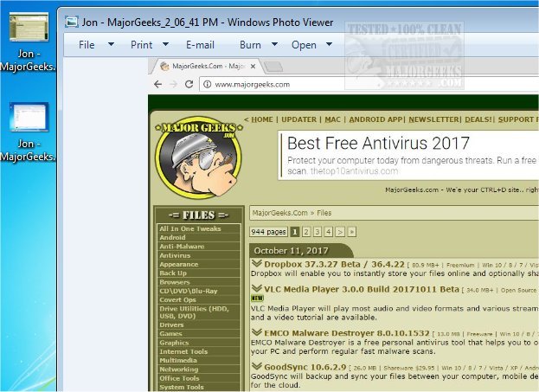Open the UPDATER link
Image resolution: width=539 pixels, height=392 pixels.
click(x=298, y=119)
